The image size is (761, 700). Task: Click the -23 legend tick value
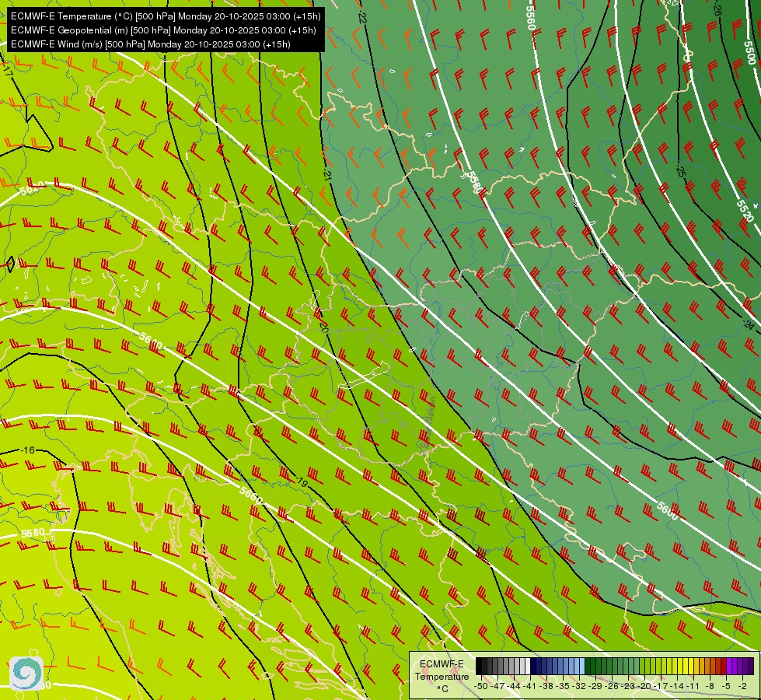click(628, 686)
